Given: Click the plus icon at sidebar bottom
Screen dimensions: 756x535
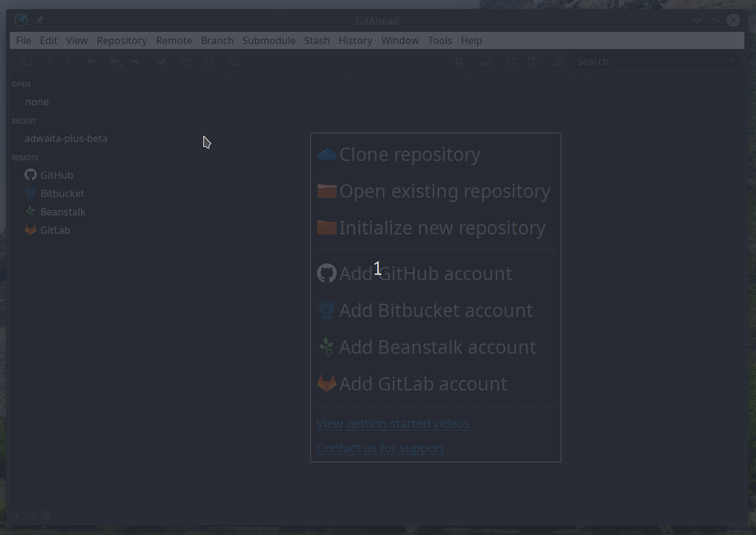Looking at the screenshot, I should point(17,515).
